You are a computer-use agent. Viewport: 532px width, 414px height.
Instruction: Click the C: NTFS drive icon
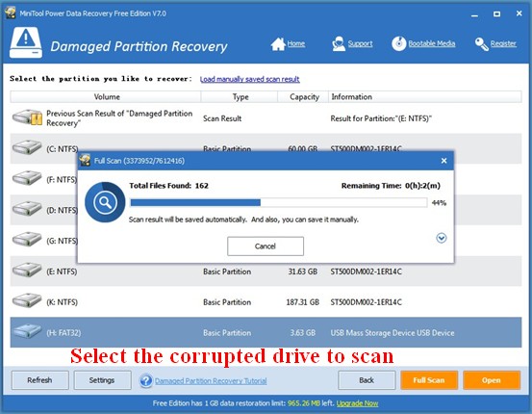[x=27, y=148]
